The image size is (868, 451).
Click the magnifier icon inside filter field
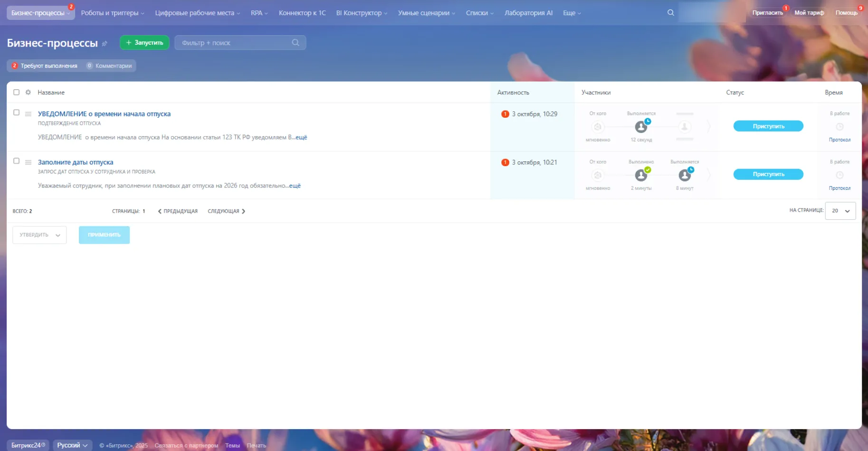click(296, 43)
